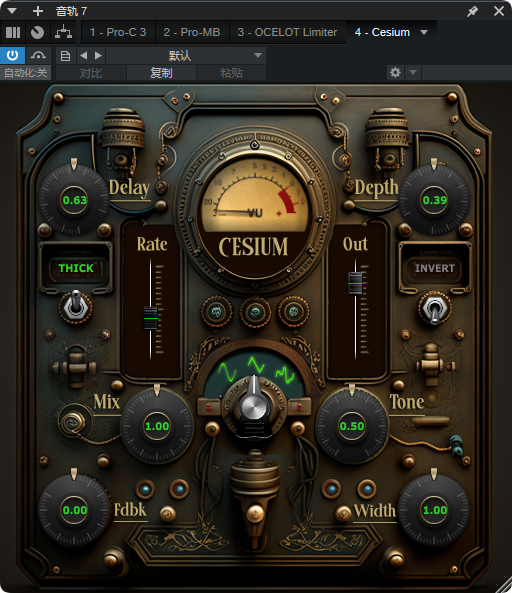Open the track 7 dropdown arrow
This screenshot has height=593, width=512.
(x=12, y=11)
